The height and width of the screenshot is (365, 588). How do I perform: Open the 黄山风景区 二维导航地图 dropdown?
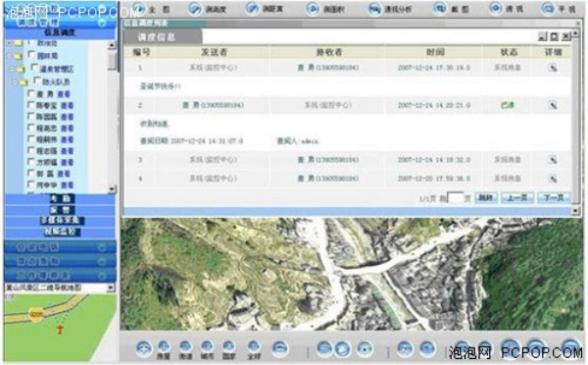(111, 288)
